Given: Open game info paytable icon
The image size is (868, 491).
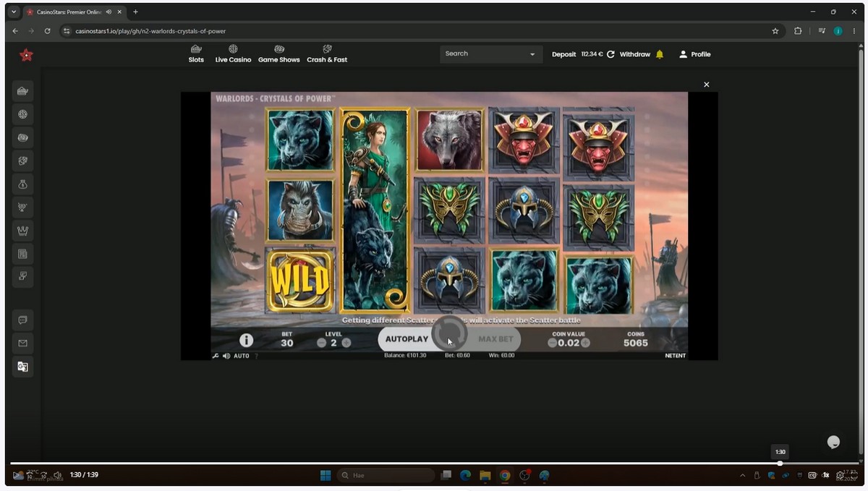Looking at the screenshot, I should tap(246, 340).
